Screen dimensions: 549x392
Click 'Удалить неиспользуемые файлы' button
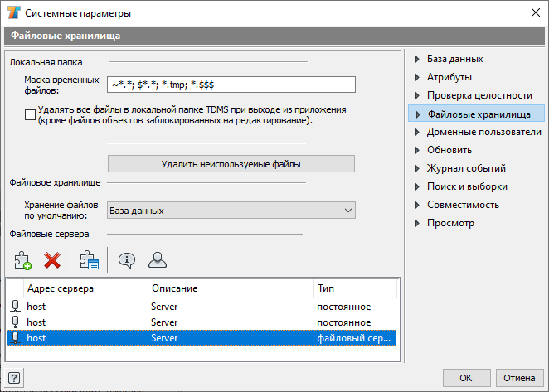231,164
